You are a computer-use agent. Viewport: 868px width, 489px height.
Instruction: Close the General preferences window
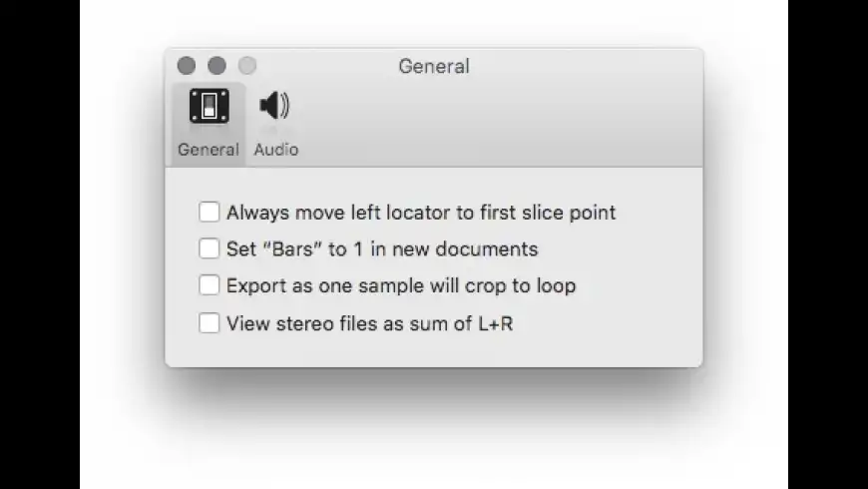point(187,67)
